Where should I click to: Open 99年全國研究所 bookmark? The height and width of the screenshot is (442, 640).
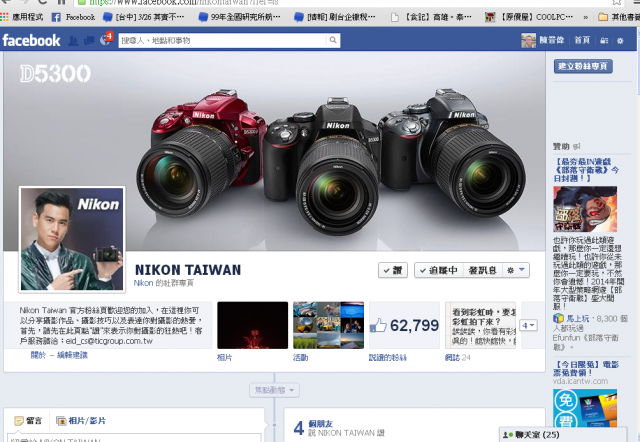pos(240,17)
